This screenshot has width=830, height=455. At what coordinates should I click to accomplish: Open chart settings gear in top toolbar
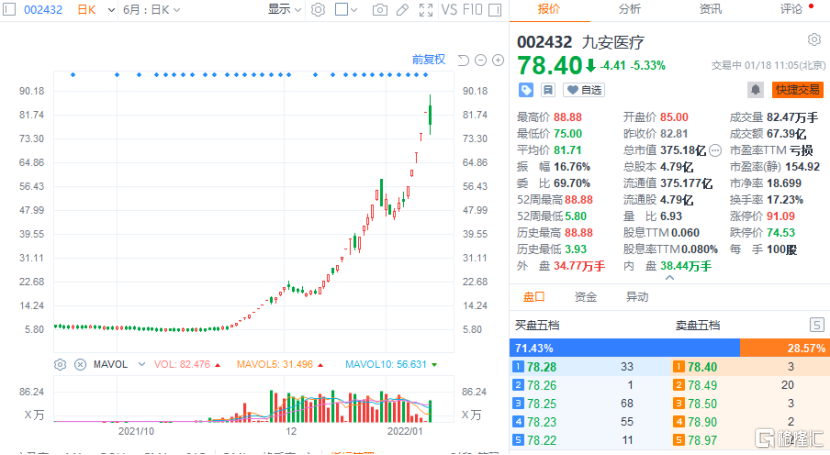pyautogui.click(x=318, y=10)
